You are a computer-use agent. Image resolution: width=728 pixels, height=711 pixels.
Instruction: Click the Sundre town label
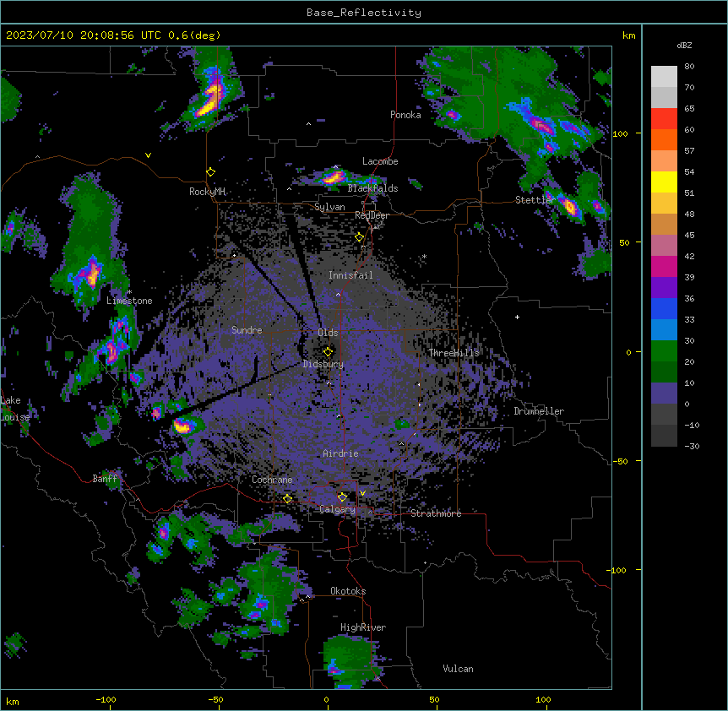[247, 330]
